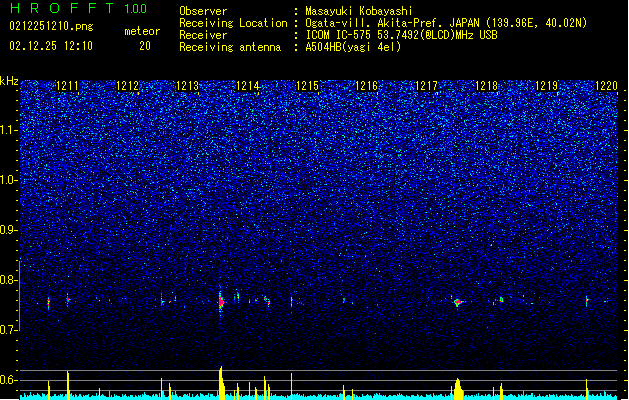Click the 'Observer' field label
629x400 pixels.
[203, 11]
